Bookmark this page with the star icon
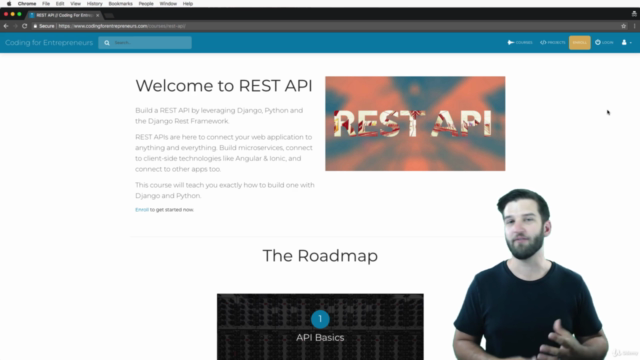 [x=623, y=26]
